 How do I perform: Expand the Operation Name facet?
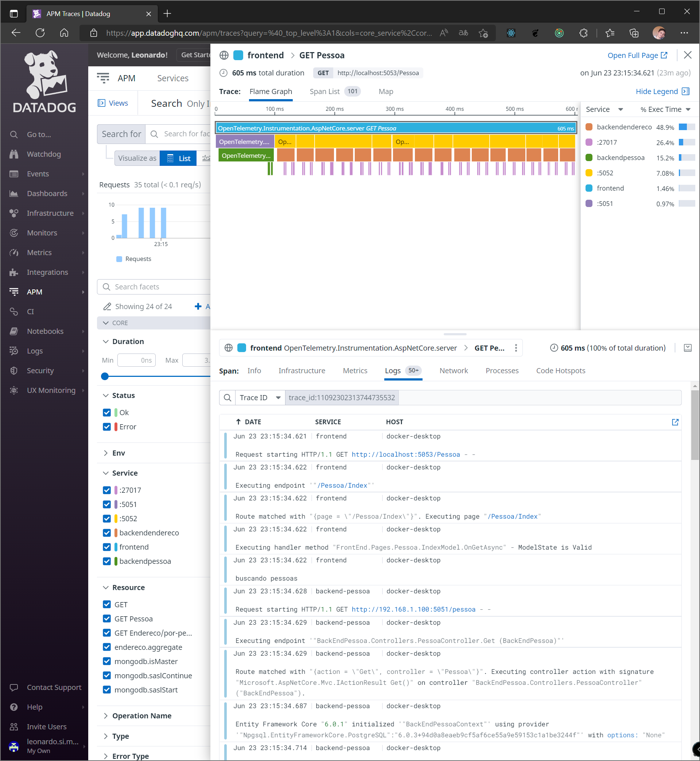click(x=141, y=715)
